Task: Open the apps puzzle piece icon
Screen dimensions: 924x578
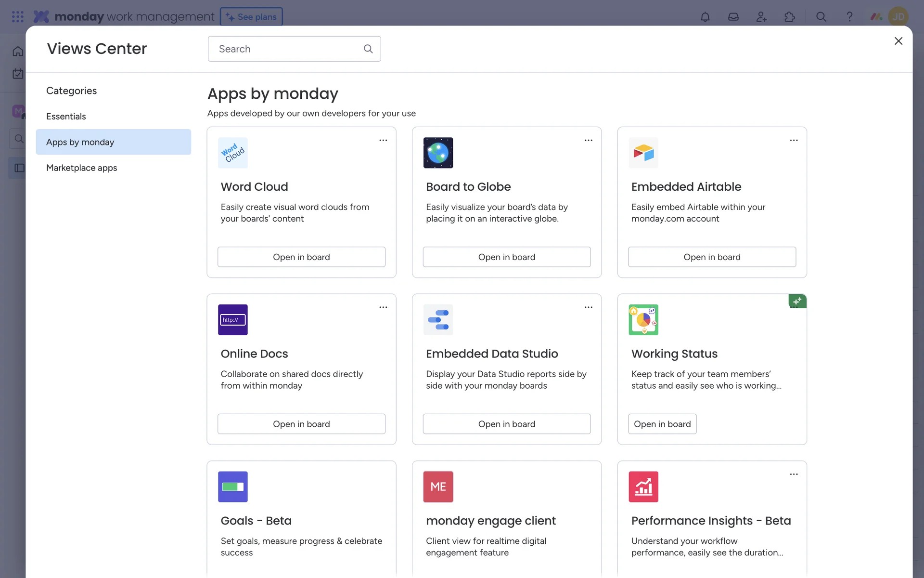Action: (790, 17)
